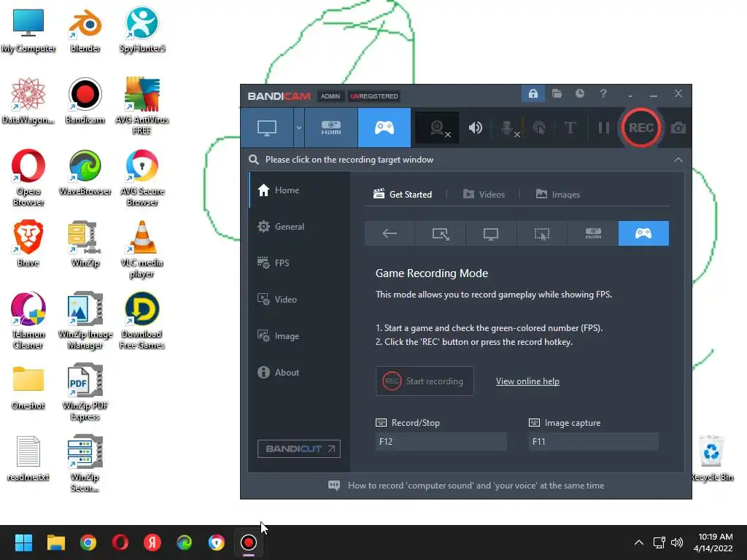Viewport: 747px width, 560px height.
Task: Open Recycle Bin on desktop
Action: [x=711, y=458]
